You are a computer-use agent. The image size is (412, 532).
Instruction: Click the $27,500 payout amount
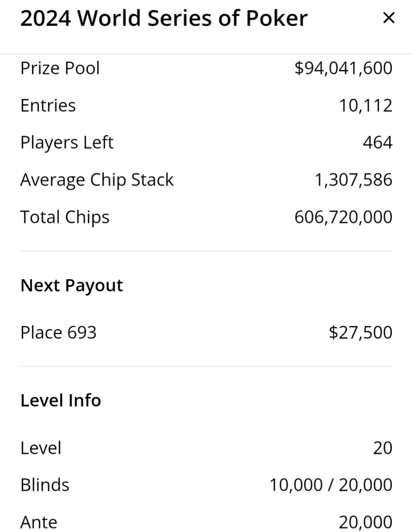coord(360,332)
